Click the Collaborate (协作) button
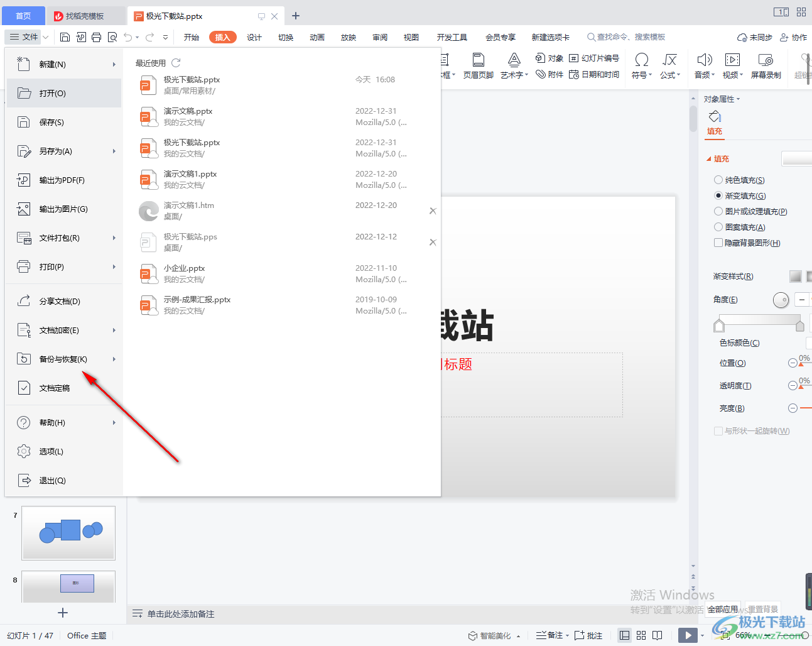Screen dimensions: 812x646 (x=794, y=37)
